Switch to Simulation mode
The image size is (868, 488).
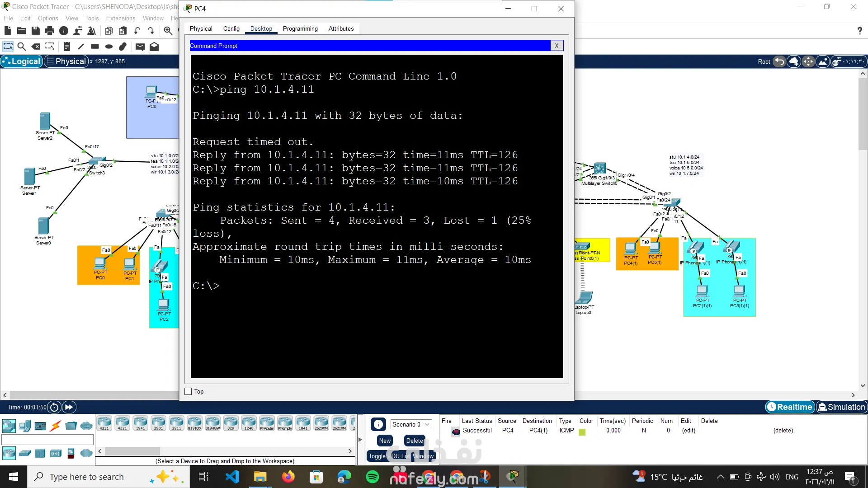click(841, 407)
